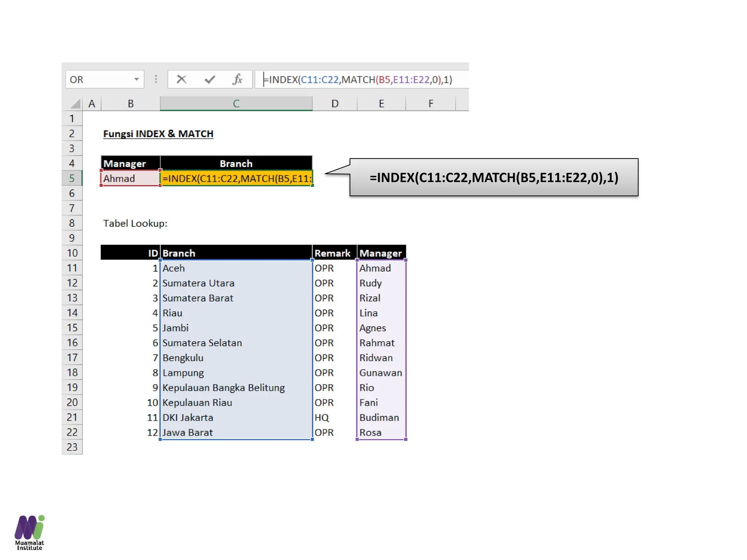Click the 'ID' table header

[x=131, y=253]
